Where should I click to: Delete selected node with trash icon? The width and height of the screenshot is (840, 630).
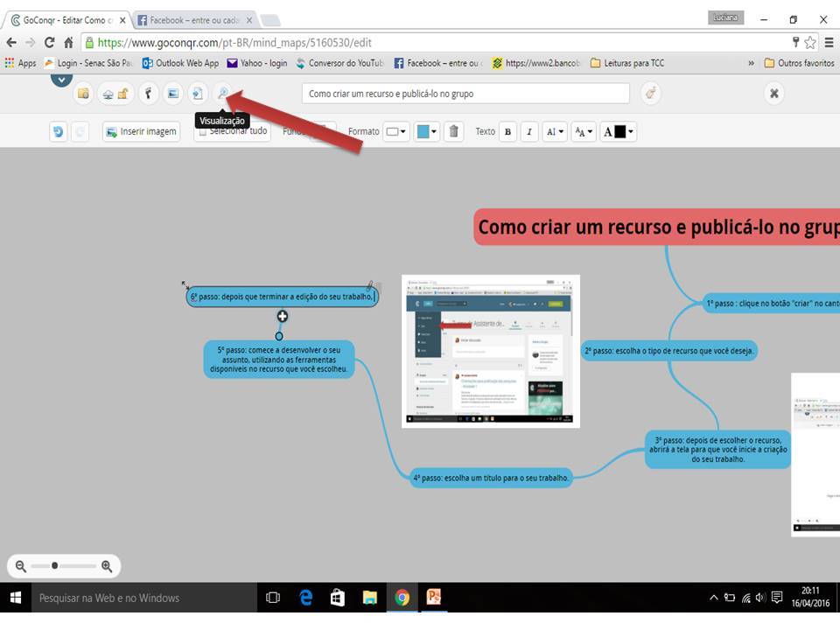pos(454,132)
